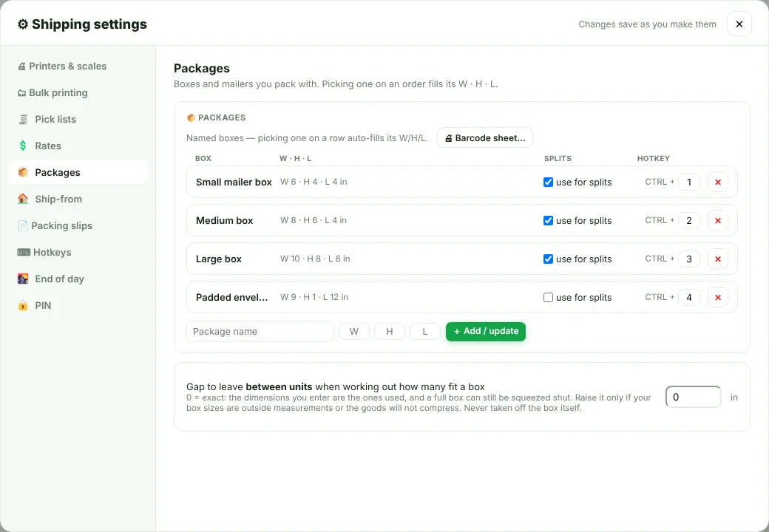The image size is (769, 532).
Task: Select the Packages sidebar item
Action: [78, 172]
